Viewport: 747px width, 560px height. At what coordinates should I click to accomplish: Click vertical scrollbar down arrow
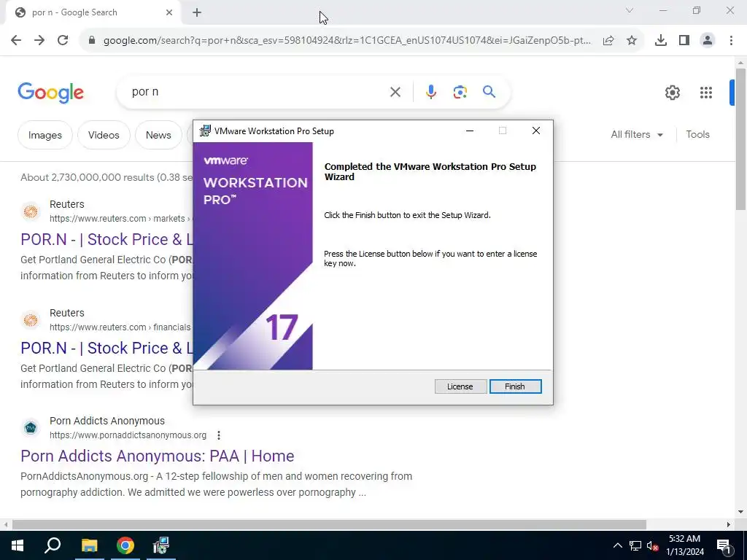(x=740, y=513)
